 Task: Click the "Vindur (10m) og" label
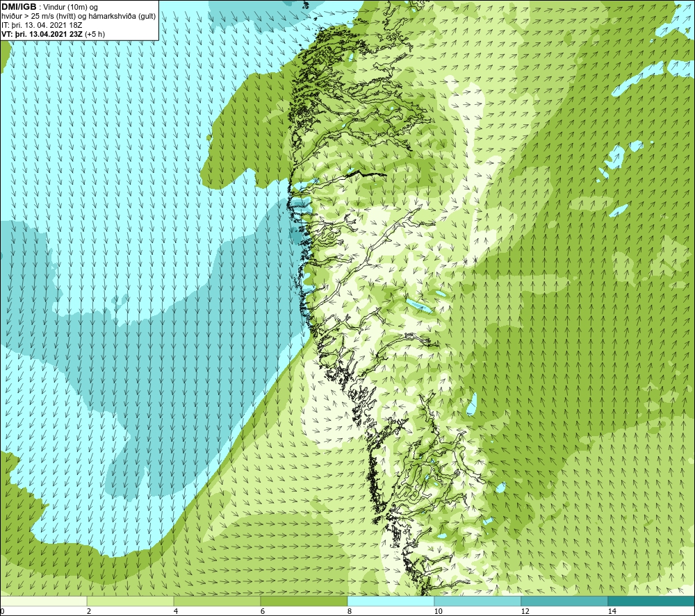coord(71,8)
